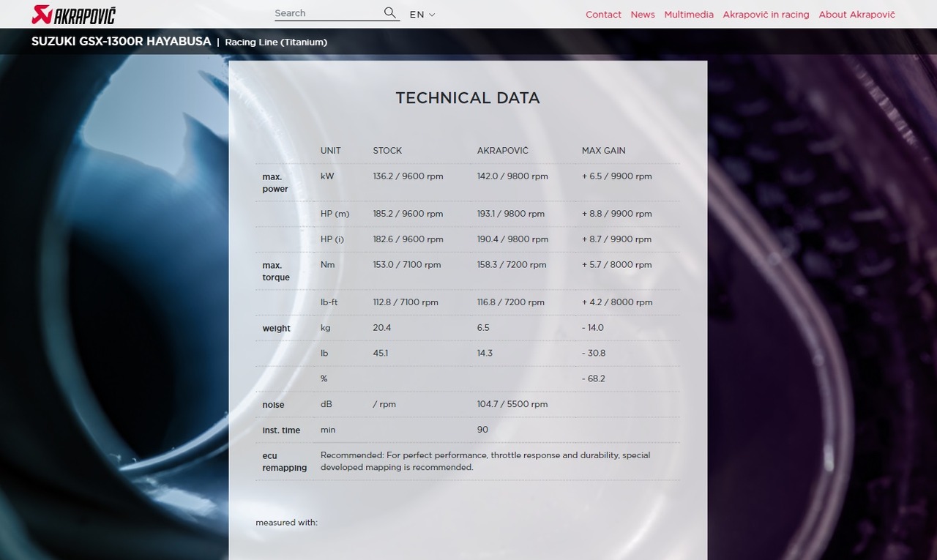Screen dimensions: 937x560
Task: Select percentage gain - 68.2
Action: coord(594,379)
